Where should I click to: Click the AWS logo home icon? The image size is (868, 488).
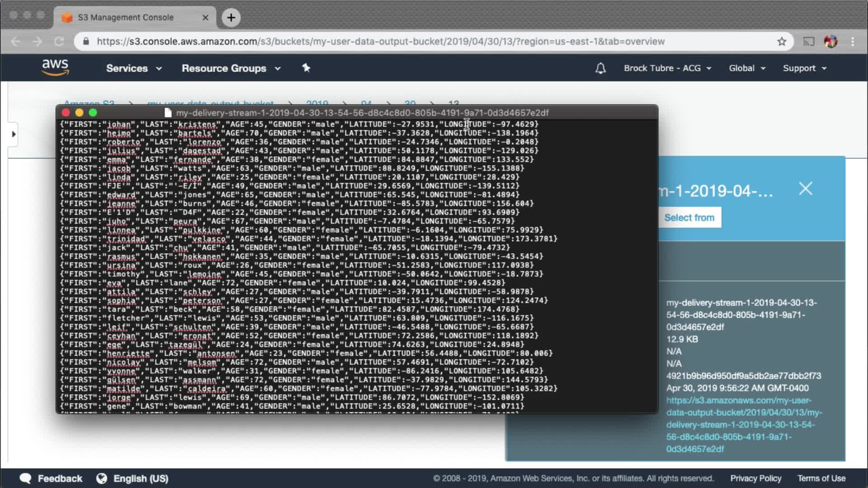click(55, 67)
